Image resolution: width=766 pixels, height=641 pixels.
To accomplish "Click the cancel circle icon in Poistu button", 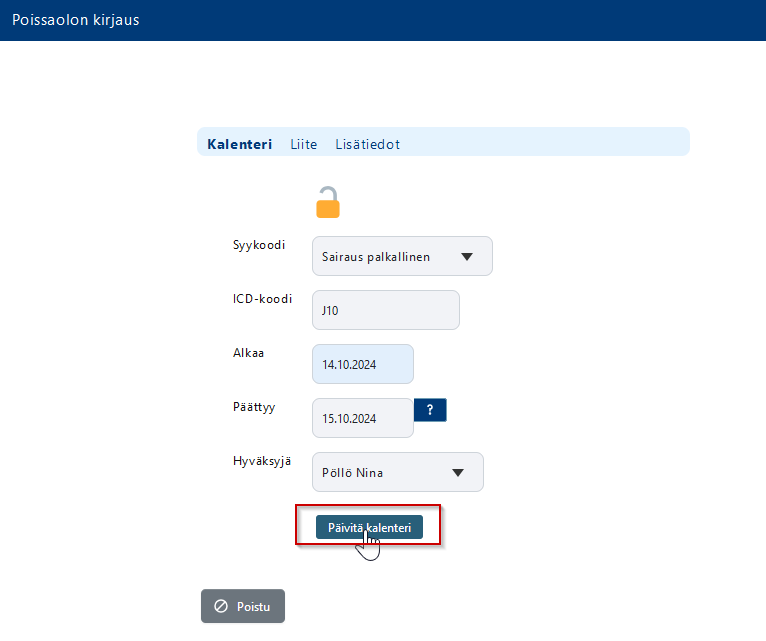I will [x=221, y=607].
